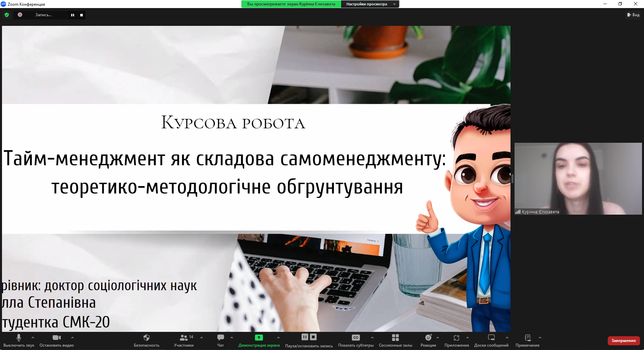
Task: Click Курінна Єлизавета's video thumbnail
Action: point(578,179)
